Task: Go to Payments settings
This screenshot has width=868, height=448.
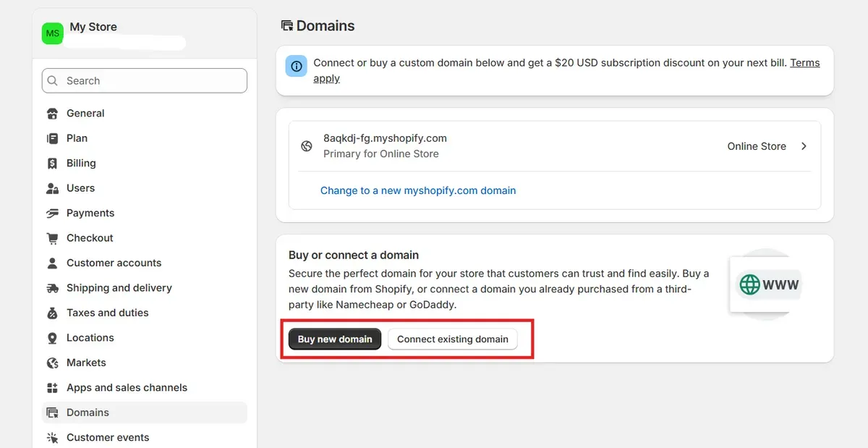Action: click(x=90, y=213)
